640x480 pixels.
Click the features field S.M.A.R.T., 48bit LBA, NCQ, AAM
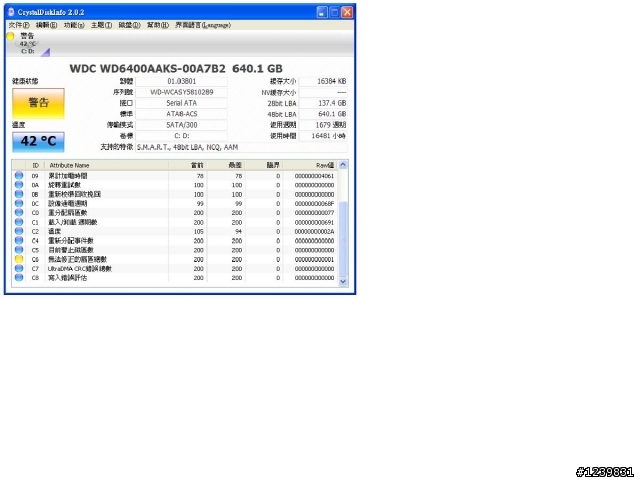pyautogui.click(x=241, y=147)
